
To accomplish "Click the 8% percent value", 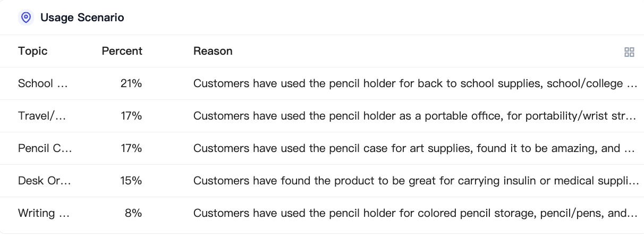I will 134,213.
